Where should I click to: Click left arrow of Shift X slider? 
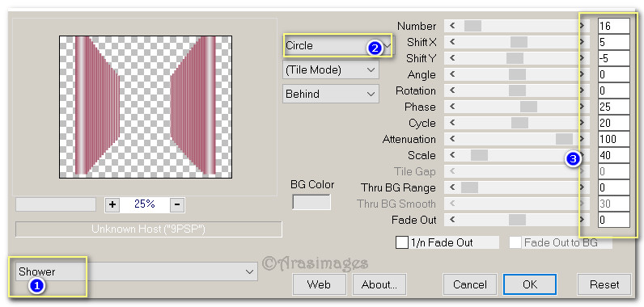[x=452, y=42]
